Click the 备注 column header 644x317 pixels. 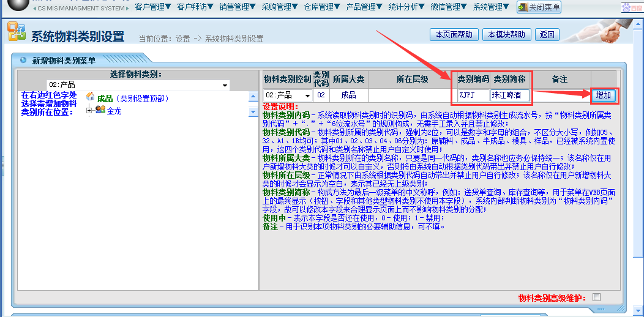[560, 79]
